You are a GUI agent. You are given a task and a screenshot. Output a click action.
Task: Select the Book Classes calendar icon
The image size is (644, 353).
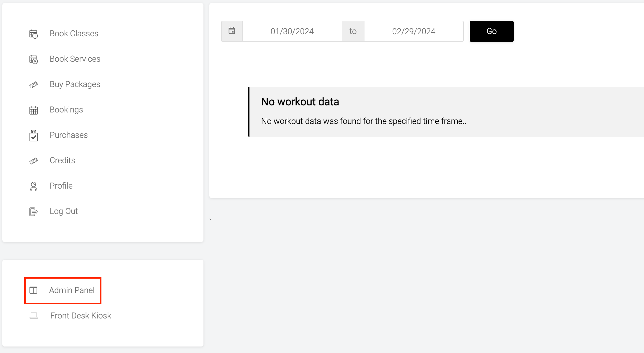coord(33,34)
